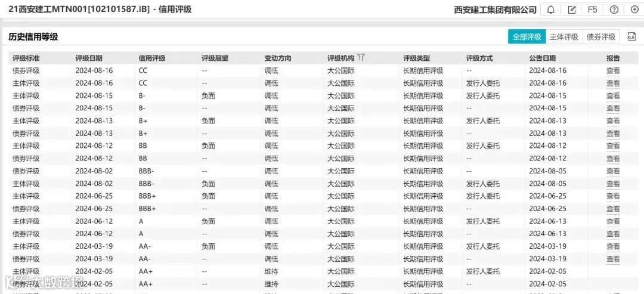
Task: Select rating A in 主体评级 2024-06-12 row
Action: click(141, 221)
